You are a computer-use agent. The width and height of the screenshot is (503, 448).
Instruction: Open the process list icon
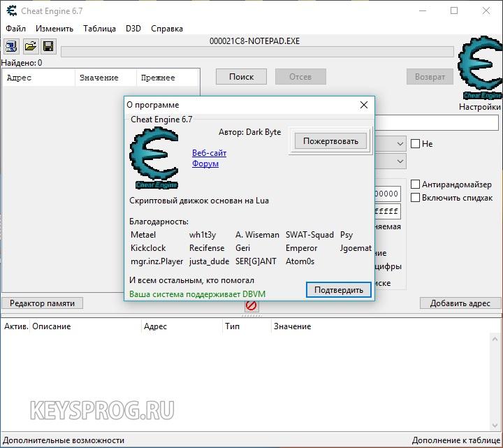(11, 47)
